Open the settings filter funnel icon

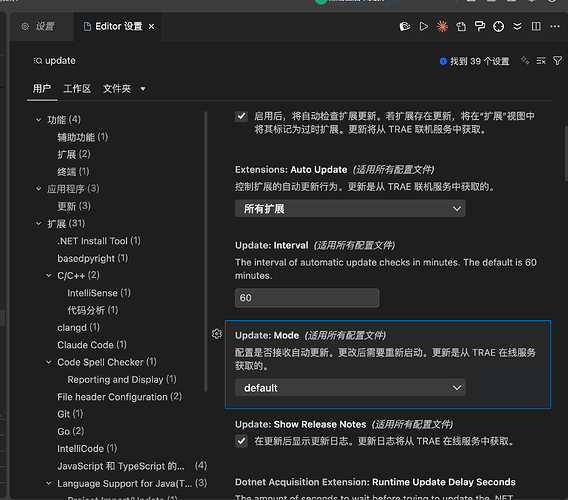point(557,61)
